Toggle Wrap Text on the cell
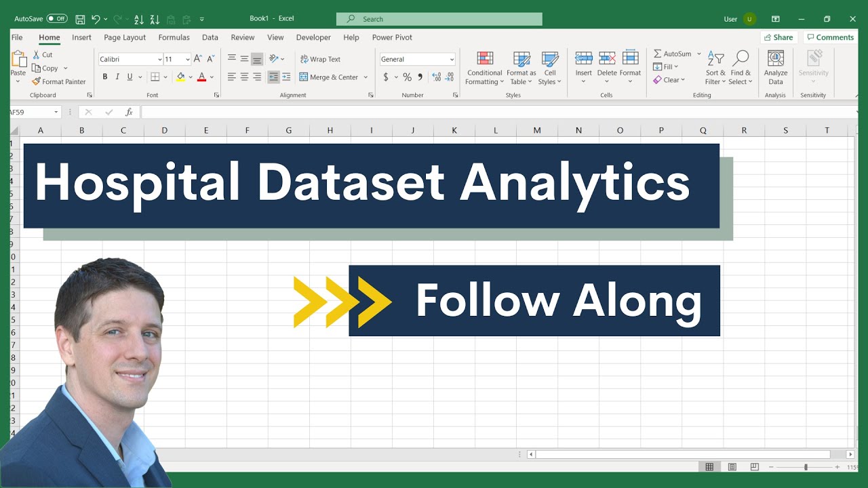 (x=320, y=59)
